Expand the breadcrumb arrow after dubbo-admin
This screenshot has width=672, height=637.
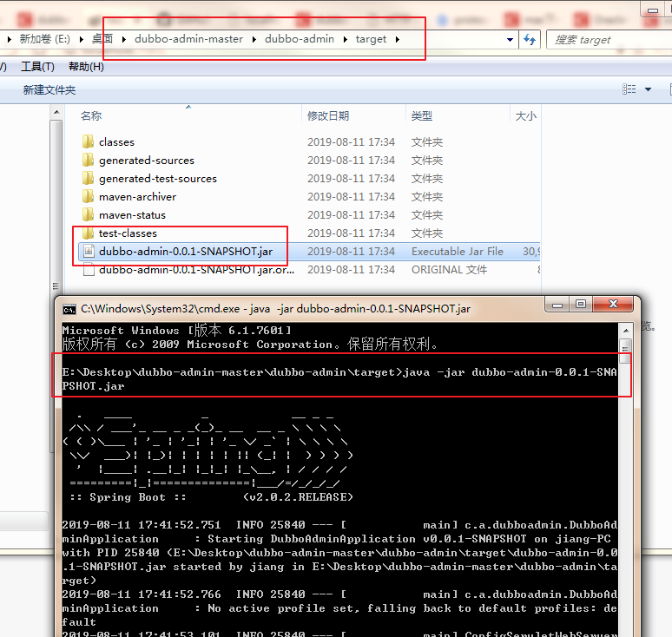coord(345,39)
